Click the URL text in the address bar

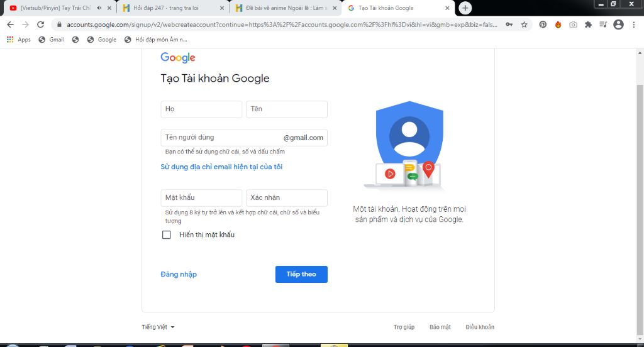coord(282,25)
